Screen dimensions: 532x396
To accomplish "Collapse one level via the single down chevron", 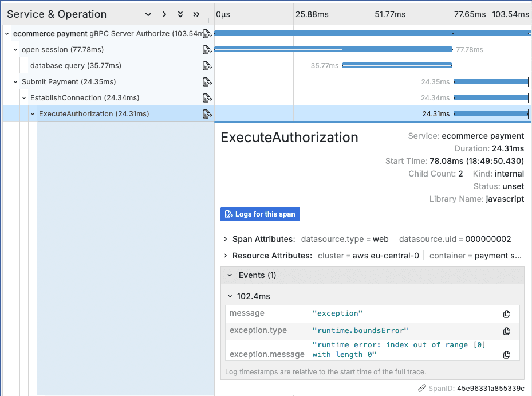I will (148, 14).
